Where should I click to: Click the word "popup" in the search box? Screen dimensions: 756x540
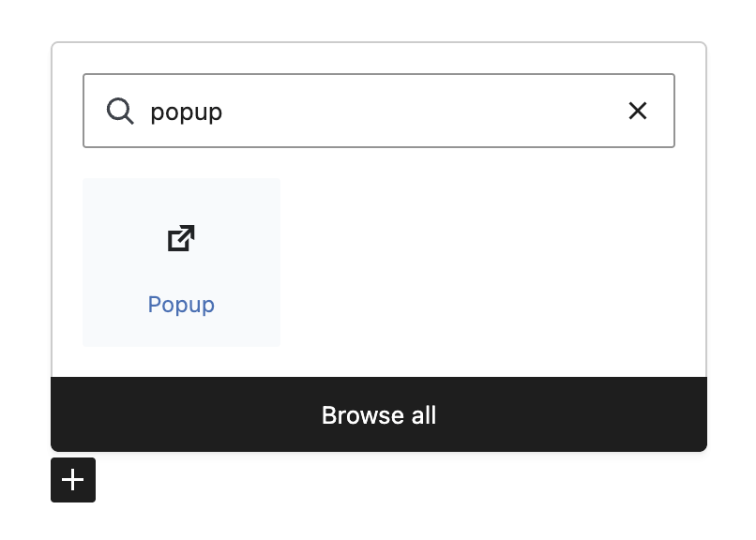[186, 112]
